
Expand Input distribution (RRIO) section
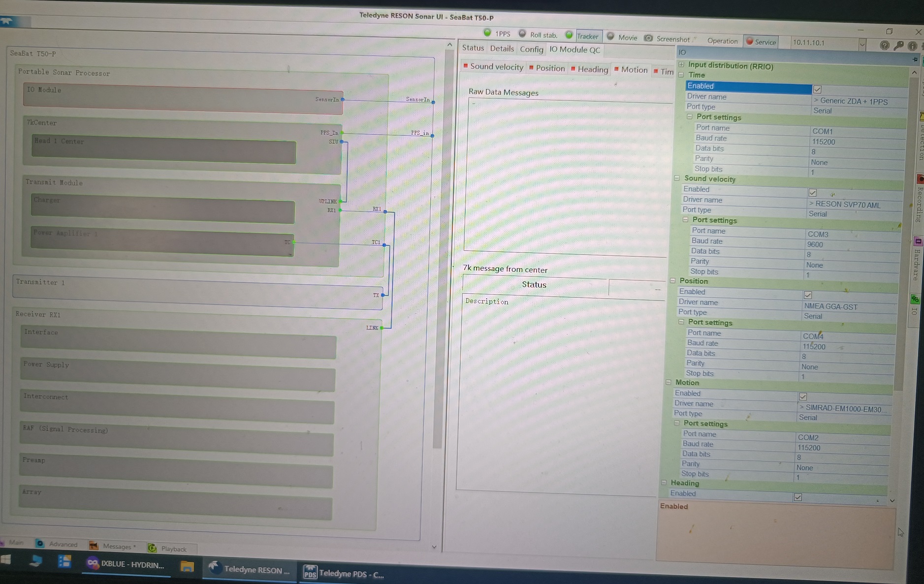[x=682, y=64]
